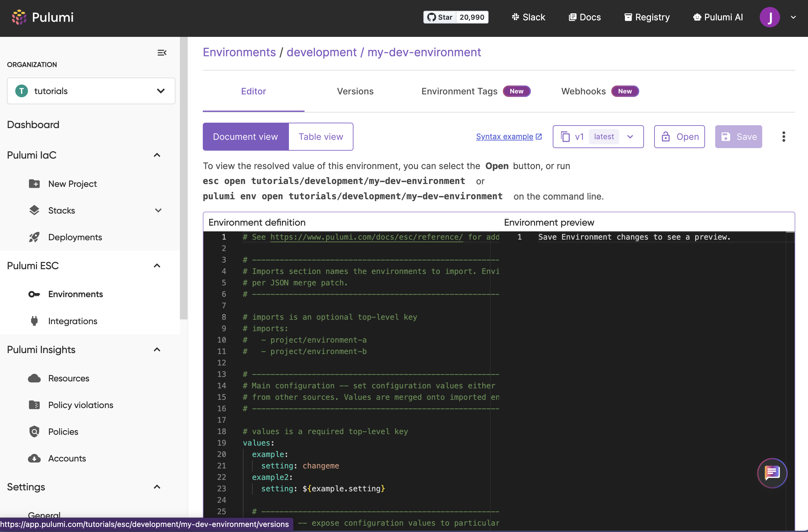Click the copy icon beside v1
The height and width of the screenshot is (532, 808).
click(x=565, y=136)
